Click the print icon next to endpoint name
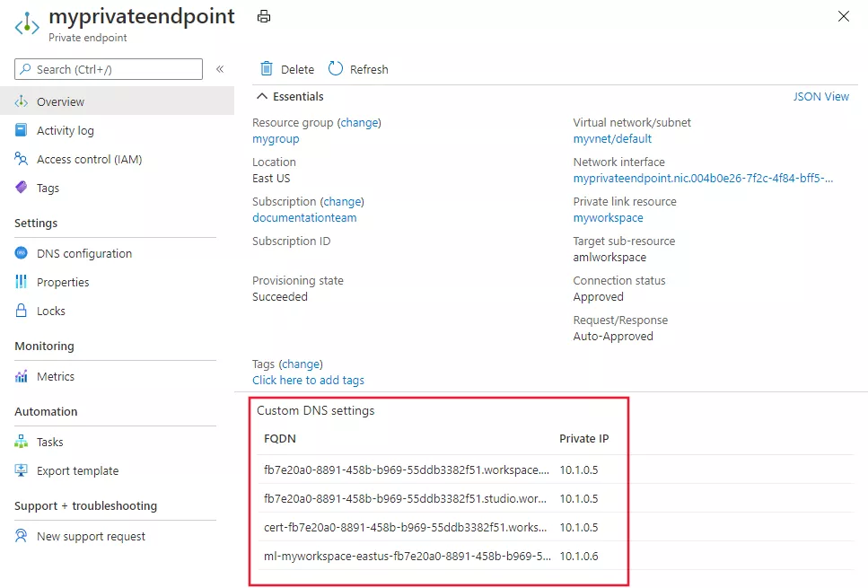 tap(263, 16)
